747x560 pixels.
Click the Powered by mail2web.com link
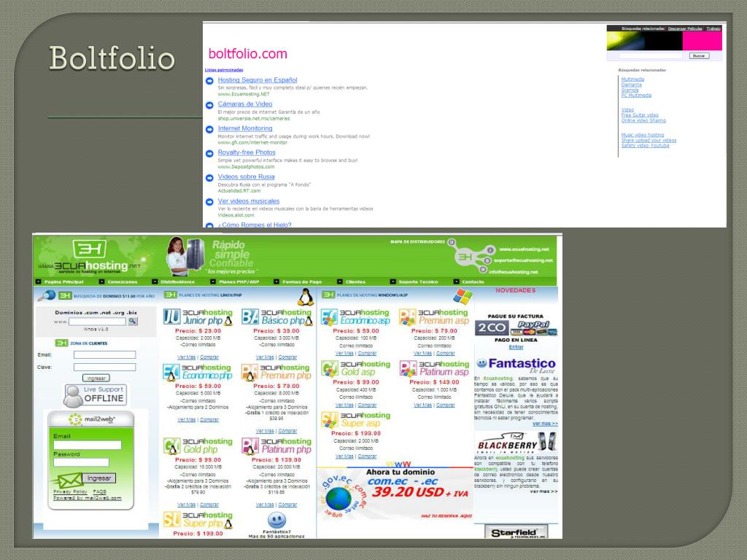coord(88,498)
